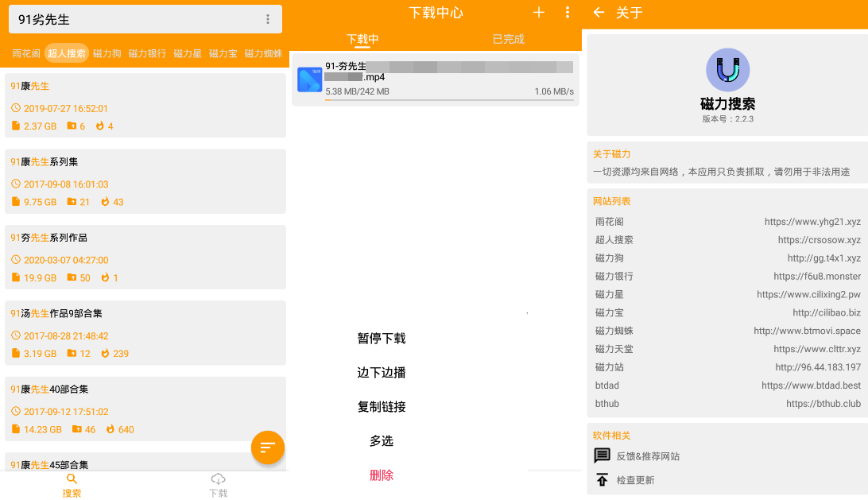868x500 pixels.
Task: Open the three-dot menu in search box
Action: point(268,19)
